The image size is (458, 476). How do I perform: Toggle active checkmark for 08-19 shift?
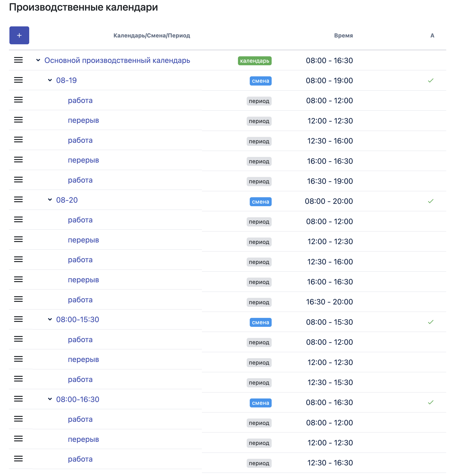pyautogui.click(x=431, y=81)
